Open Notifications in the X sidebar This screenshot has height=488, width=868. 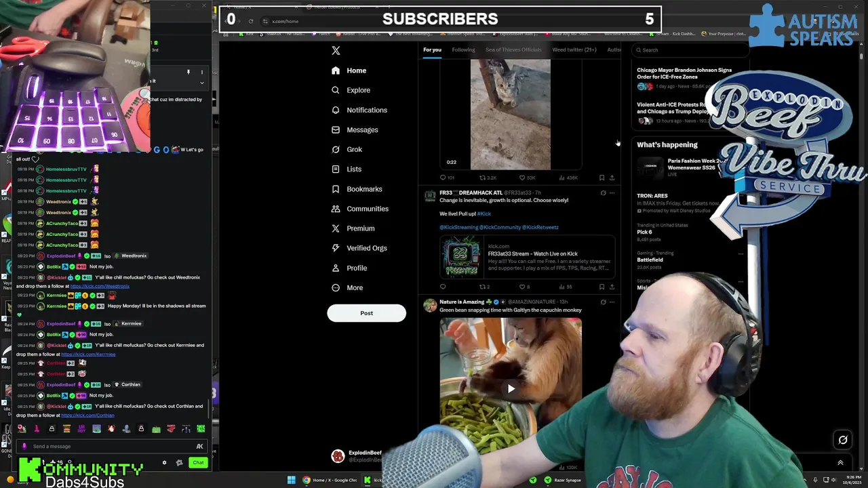coord(359,110)
